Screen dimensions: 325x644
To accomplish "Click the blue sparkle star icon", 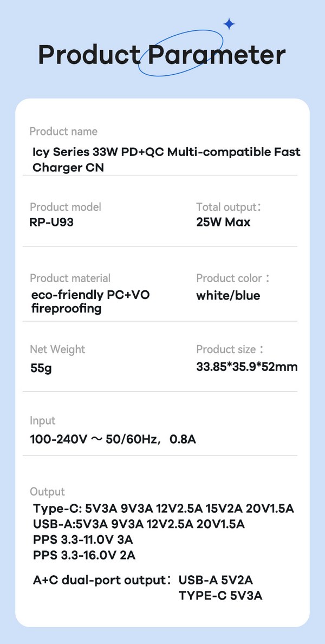I will coord(229,24).
